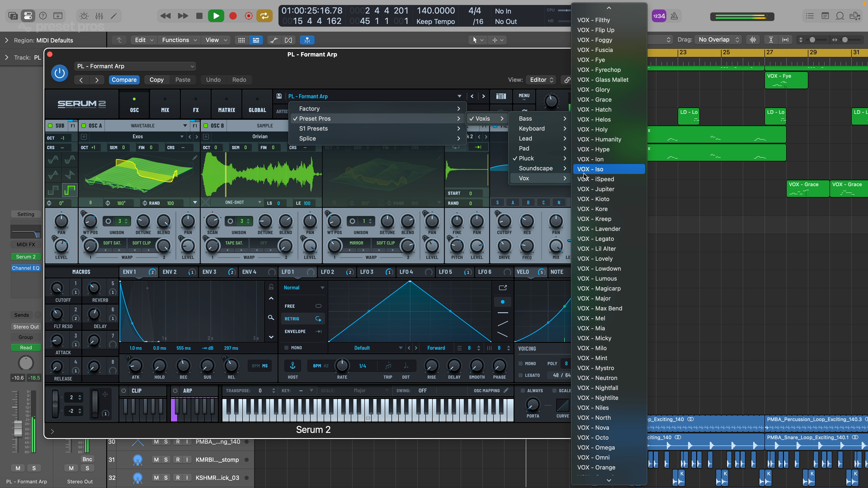868x488 pixels.
Task: Click the plug-in Link chain icon
Action: coord(567,80)
